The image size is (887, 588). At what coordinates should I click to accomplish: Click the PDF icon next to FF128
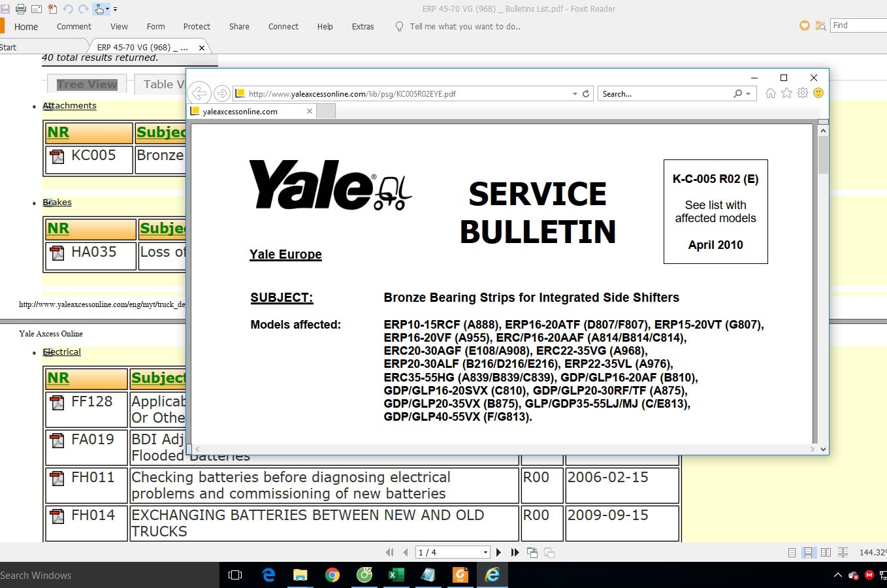pyautogui.click(x=57, y=402)
